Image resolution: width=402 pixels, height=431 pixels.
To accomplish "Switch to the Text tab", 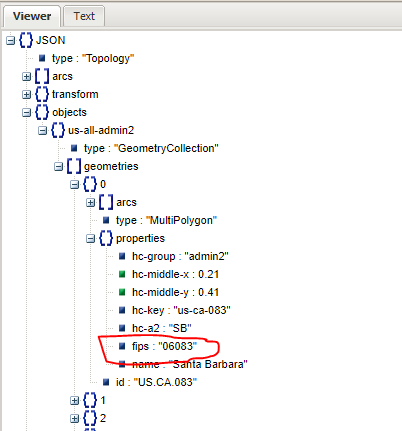I will (84, 16).
